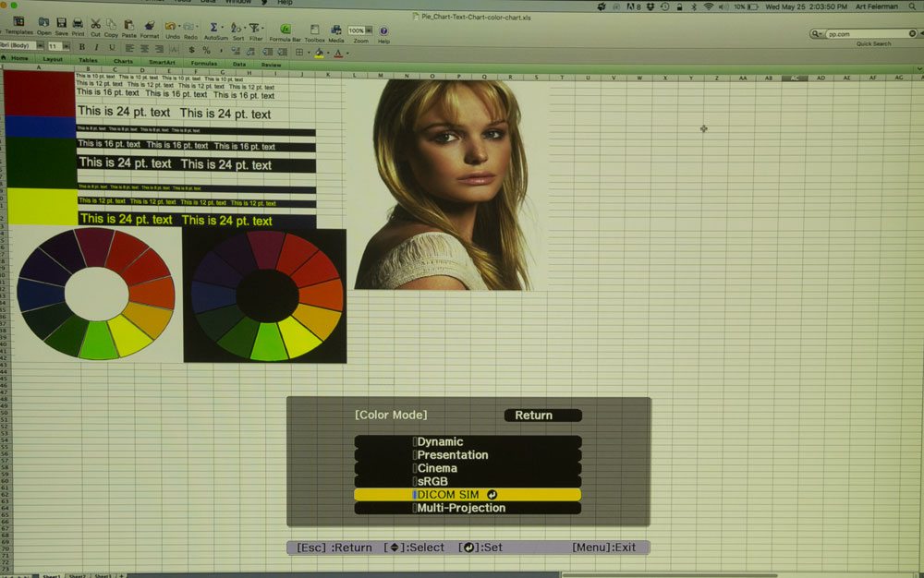Toggle bold formatting

pyautogui.click(x=81, y=47)
